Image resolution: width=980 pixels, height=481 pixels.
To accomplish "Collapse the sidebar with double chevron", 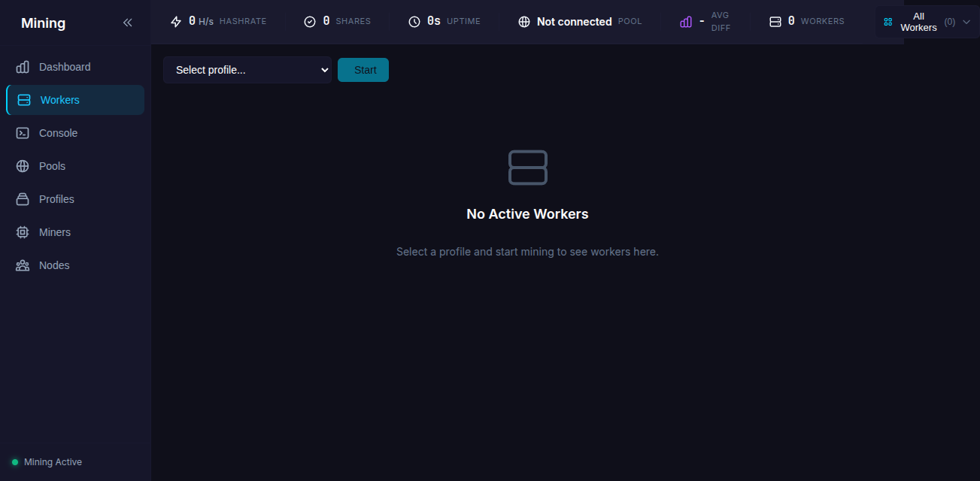I will pyautogui.click(x=127, y=23).
